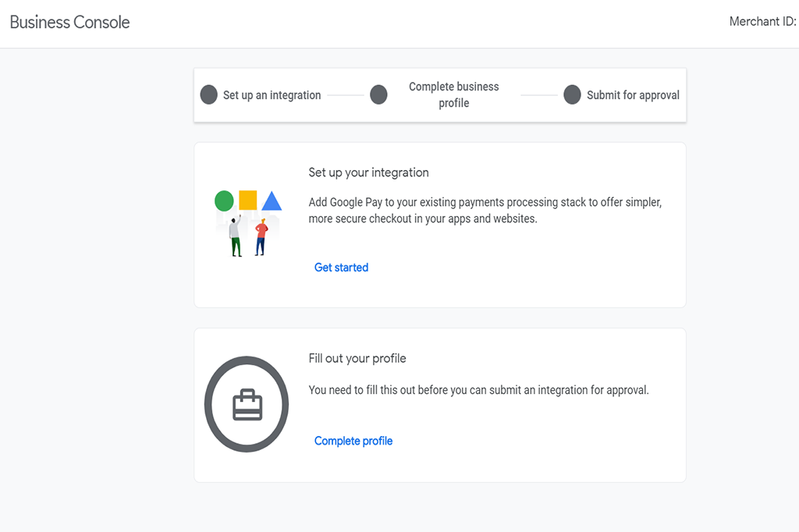Select the "Complete business profile" step label
The image size is (799, 532).
pyautogui.click(x=454, y=94)
